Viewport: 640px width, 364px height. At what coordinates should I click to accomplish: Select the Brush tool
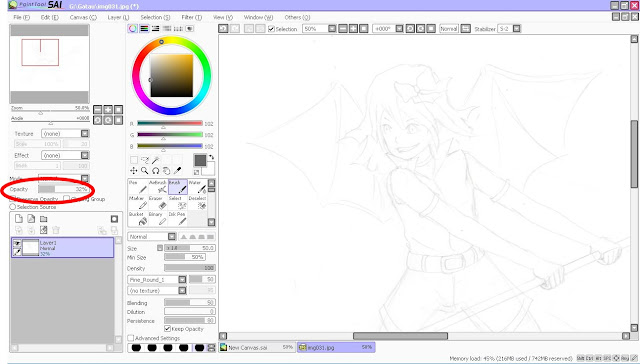(178, 186)
